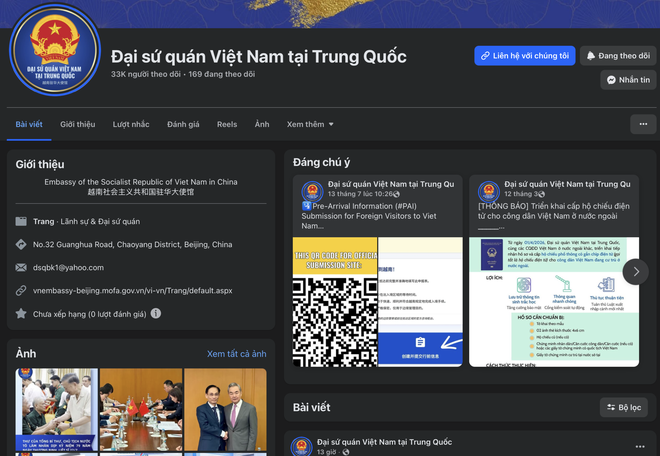Open the Lượt nhắc tab
The width and height of the screenshot is (660, 456).
131,124
